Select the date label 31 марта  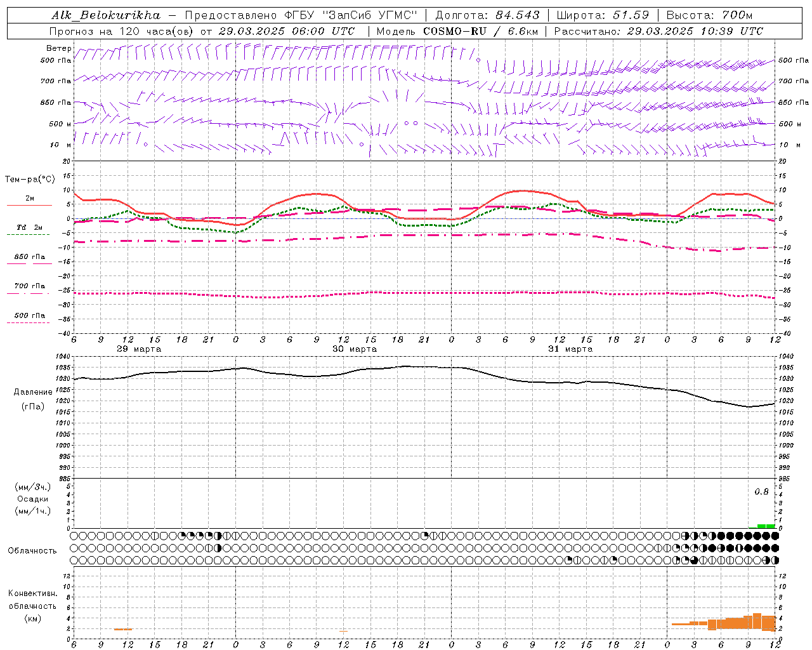coord(570,349)
